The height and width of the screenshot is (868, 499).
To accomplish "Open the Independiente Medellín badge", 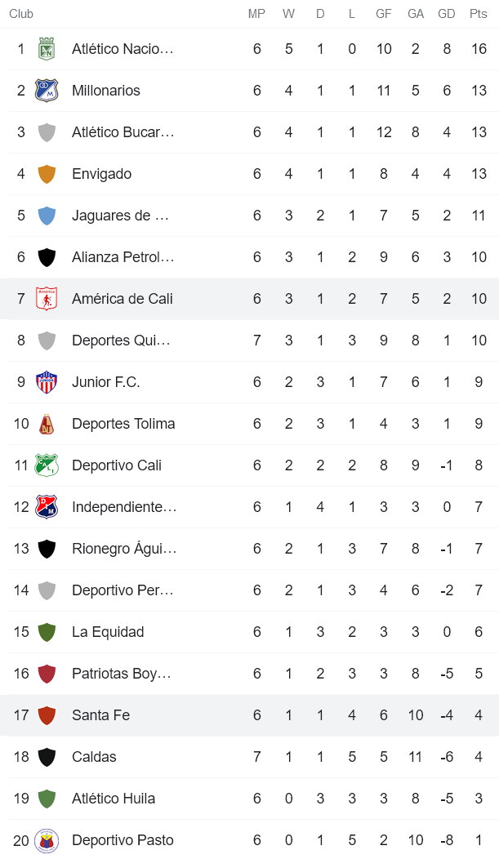I will pyautogui.click(x=47, y=506).
